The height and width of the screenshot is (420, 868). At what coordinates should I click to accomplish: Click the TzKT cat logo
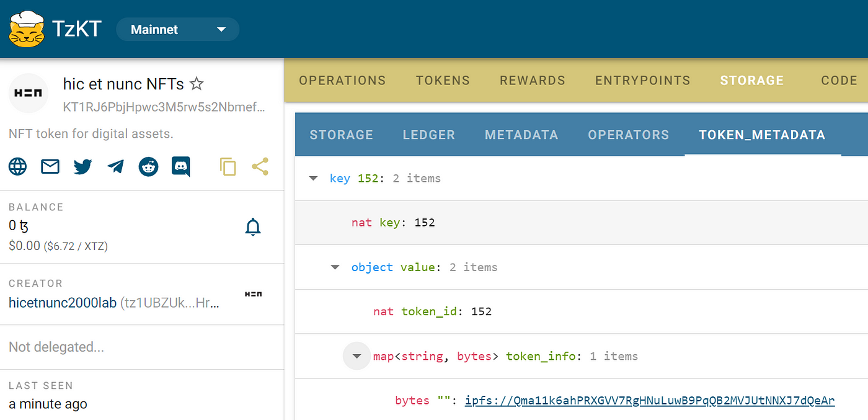pos(26,29)
